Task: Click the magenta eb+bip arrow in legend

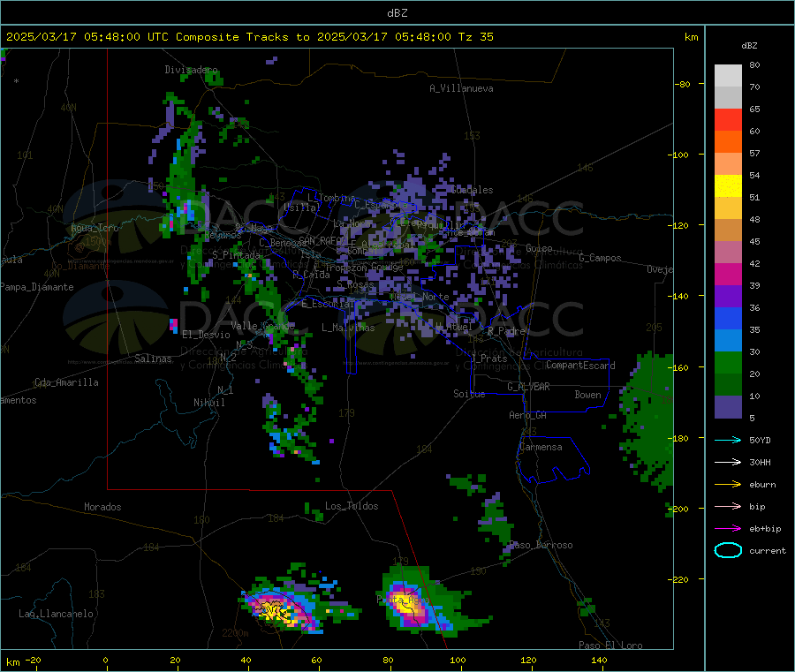Action: [x=728, y=528]
